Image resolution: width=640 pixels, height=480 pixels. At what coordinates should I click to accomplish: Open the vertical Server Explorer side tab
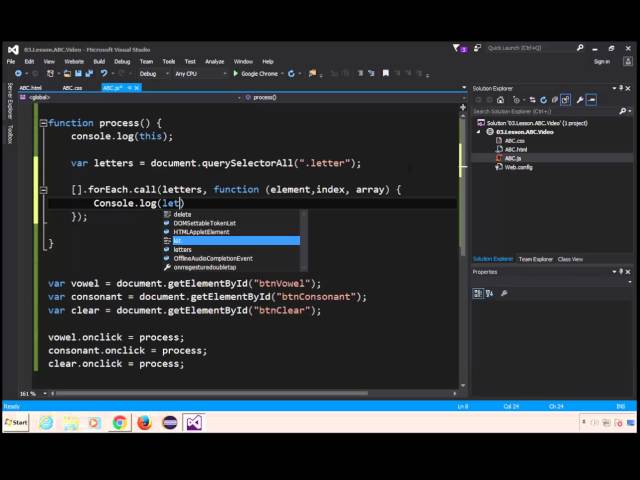tap(11, 100)
